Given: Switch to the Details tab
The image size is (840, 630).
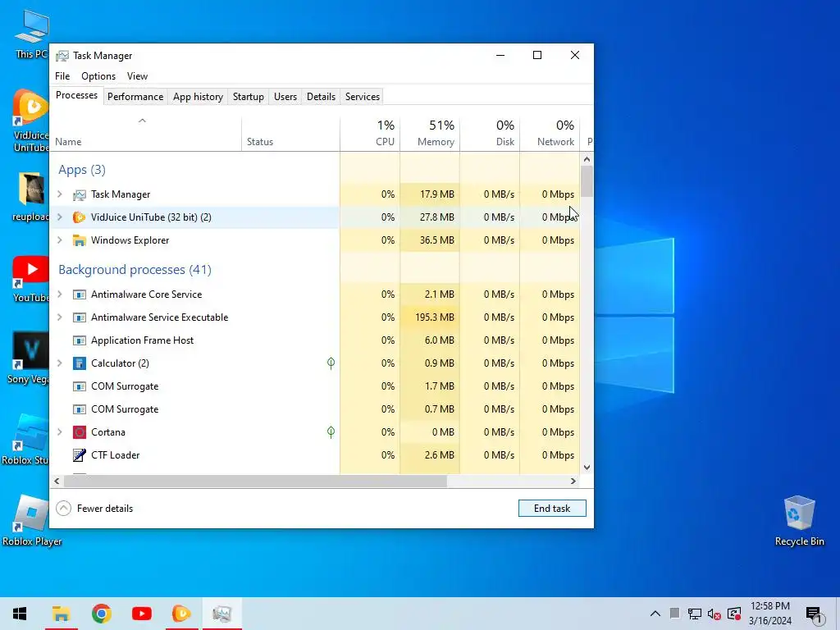Looking at the screenshot, I should [x=321, y=97].
